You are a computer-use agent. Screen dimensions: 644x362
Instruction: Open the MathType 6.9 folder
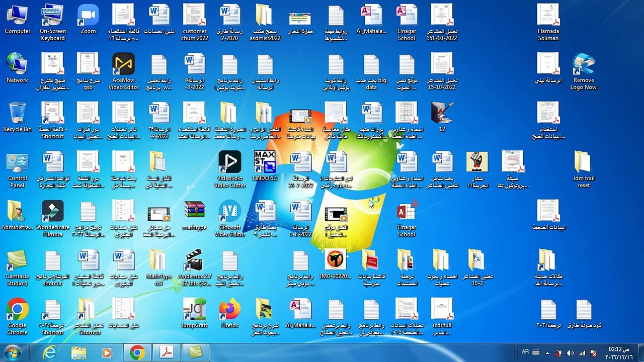click(159, 268)
